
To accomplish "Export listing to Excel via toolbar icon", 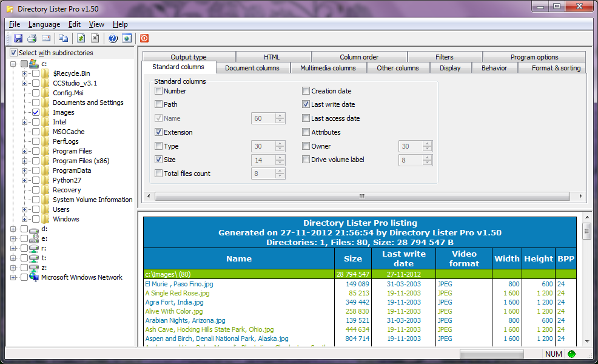I will (94, 38).
